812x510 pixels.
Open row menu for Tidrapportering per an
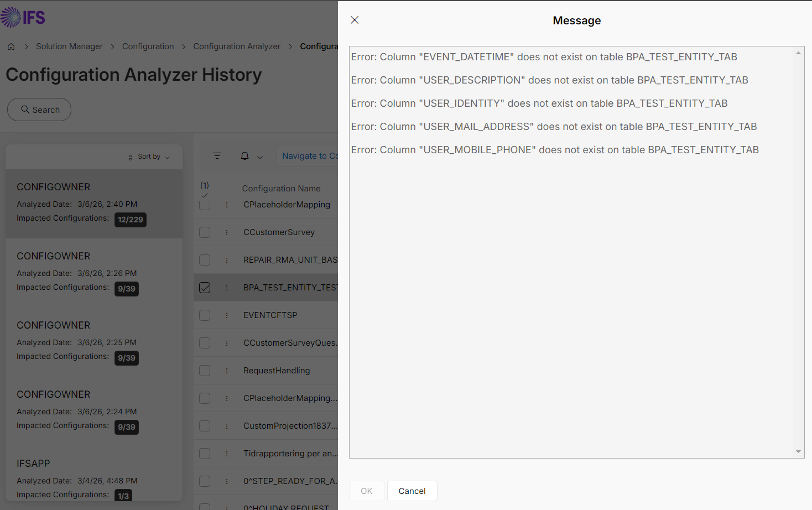(227, 454)
